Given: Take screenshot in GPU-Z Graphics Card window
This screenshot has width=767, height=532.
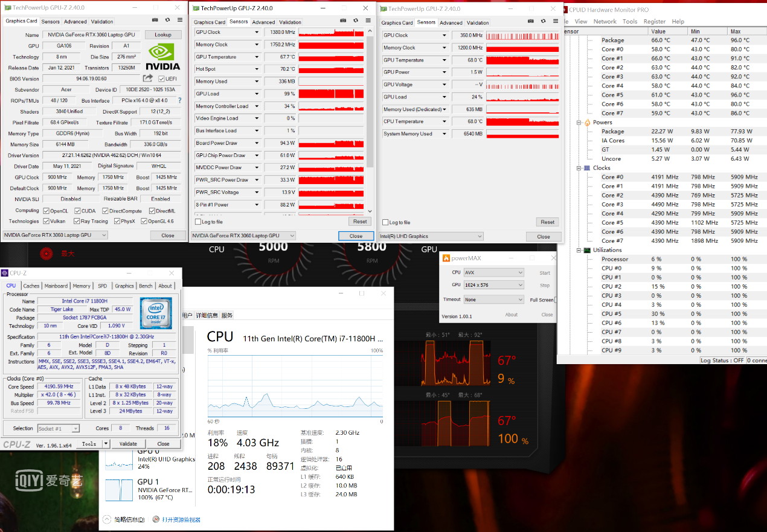Looking at the screenshot, I should 155,20.
